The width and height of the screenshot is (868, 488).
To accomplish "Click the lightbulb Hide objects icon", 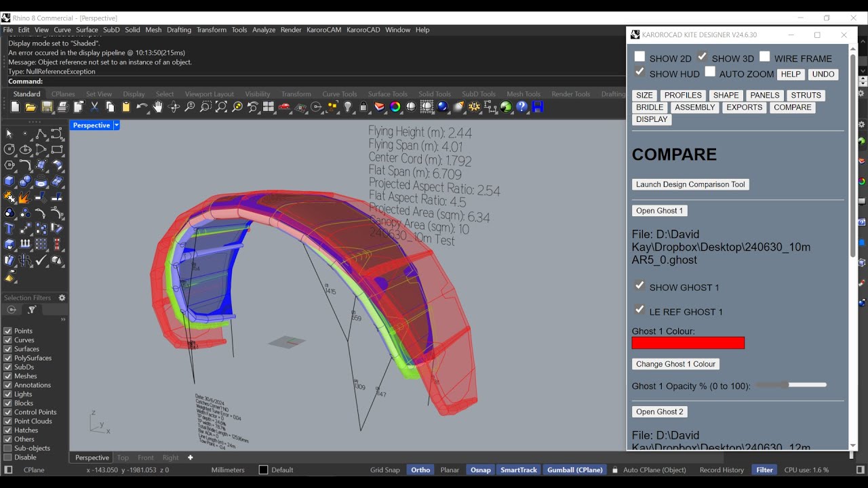I will (x=348, y=107).
